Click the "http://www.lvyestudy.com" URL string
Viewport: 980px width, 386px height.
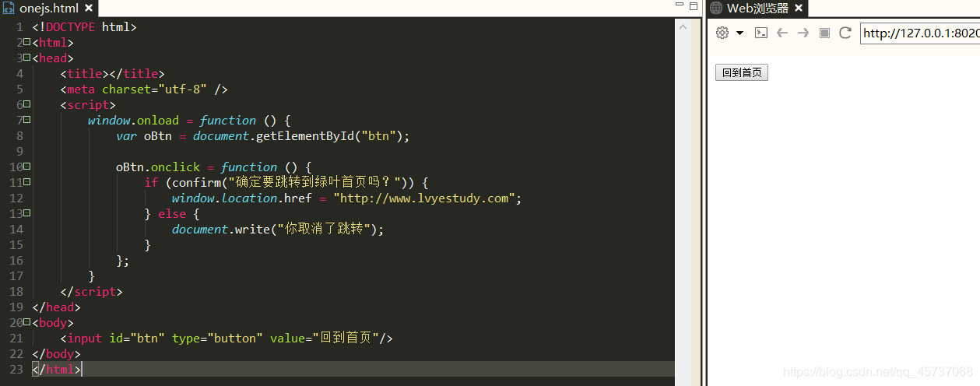click(x=425, y=198)
